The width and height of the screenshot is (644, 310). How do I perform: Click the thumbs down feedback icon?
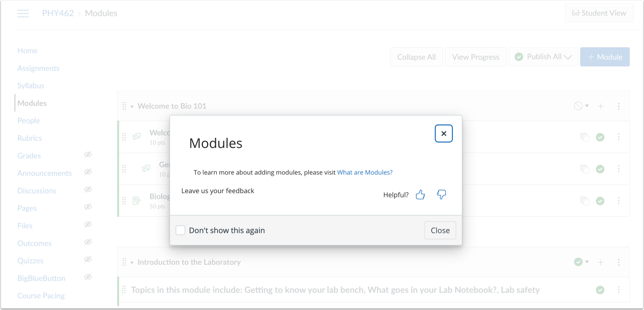click(441, 194)
